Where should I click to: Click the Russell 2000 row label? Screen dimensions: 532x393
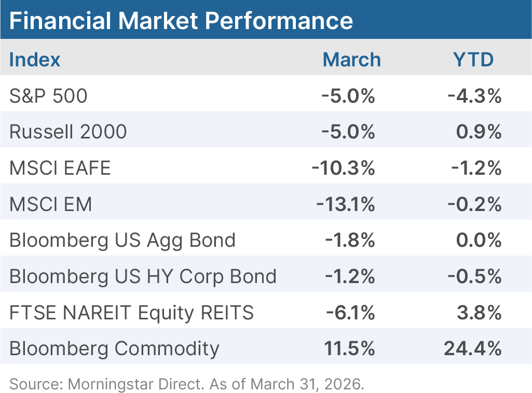pyautogui.click(x=68, y=132)
